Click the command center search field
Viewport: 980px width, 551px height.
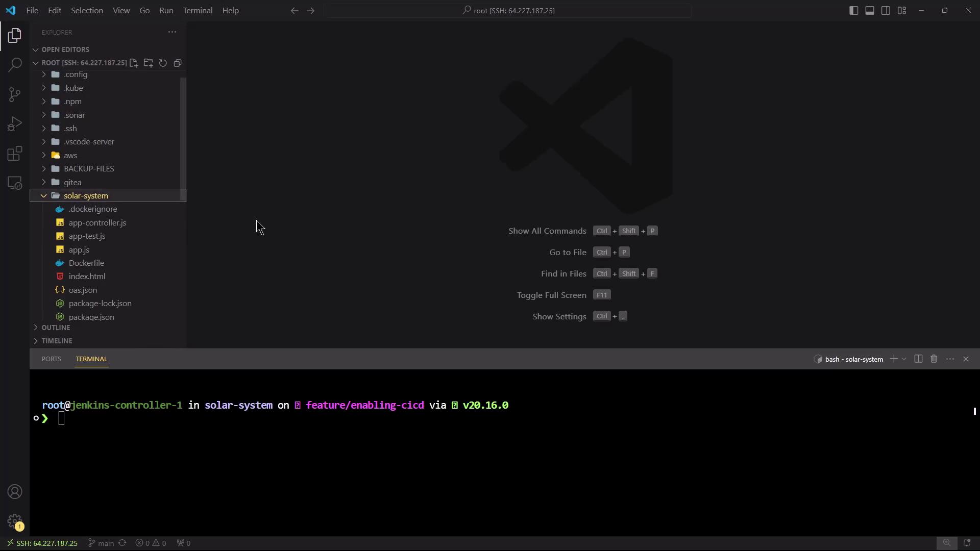(508, 10)
